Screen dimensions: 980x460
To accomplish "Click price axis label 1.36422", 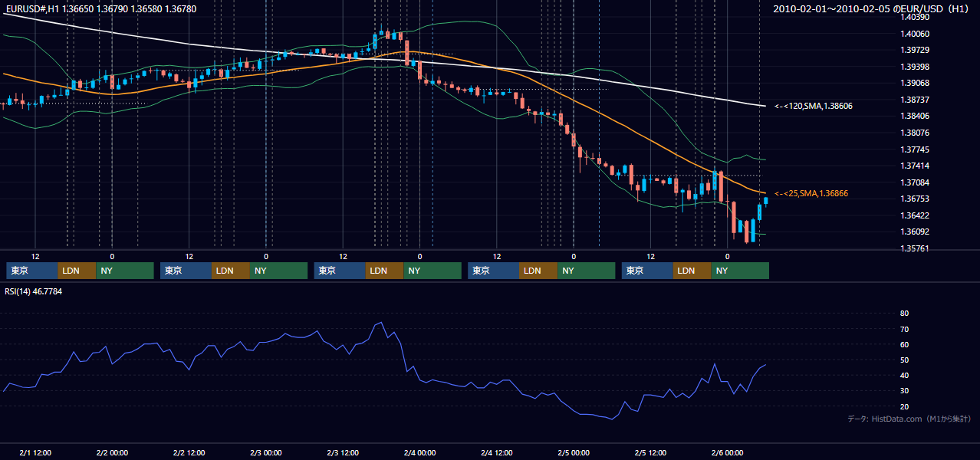I will pyautogui.click(x=914, y=215).
